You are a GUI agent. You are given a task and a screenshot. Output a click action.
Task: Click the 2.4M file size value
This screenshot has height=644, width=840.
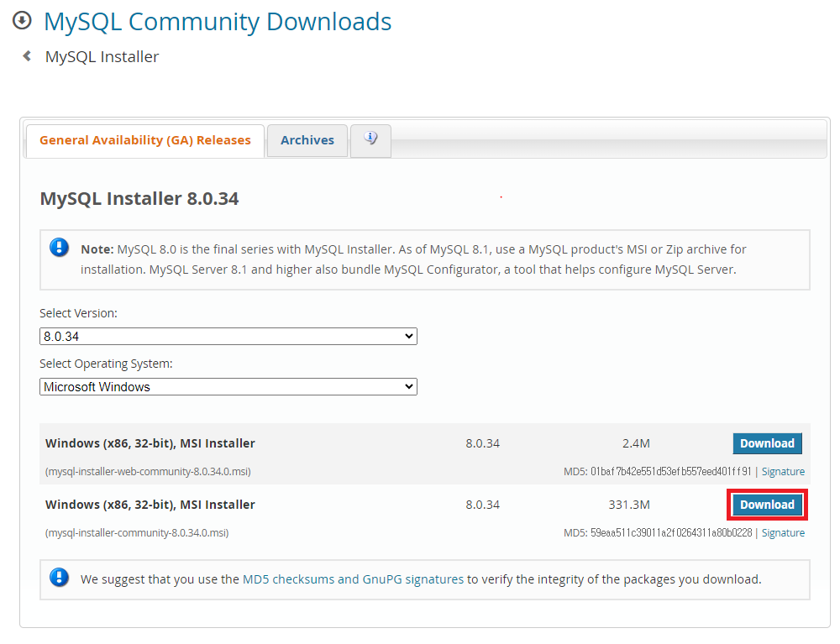636,443
